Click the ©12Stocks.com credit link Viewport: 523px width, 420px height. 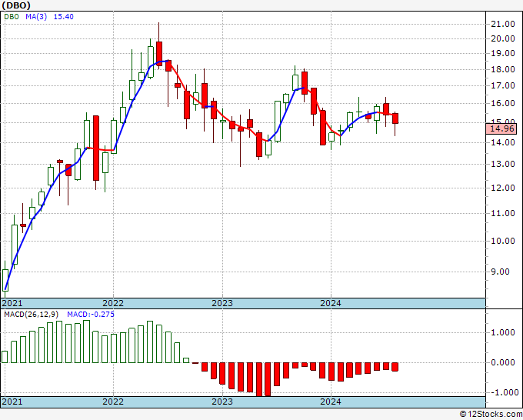click(491, 415)
